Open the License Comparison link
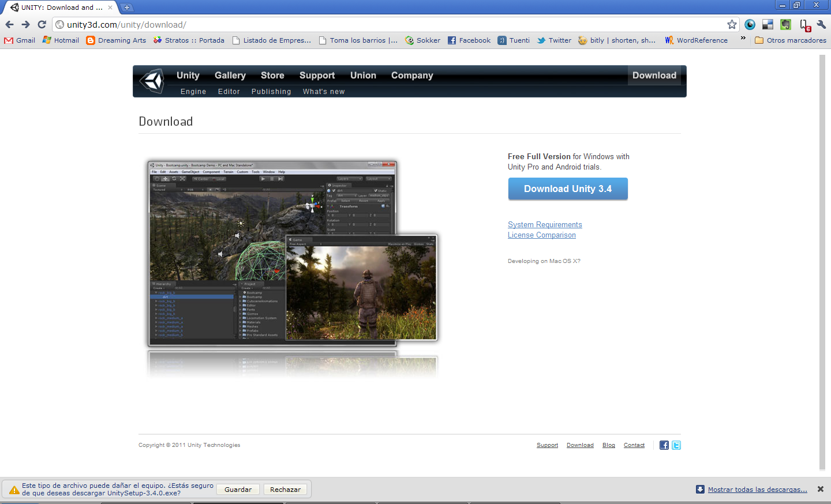The width and height of the screenshot is (831, 504). click(x=542, y=235)
